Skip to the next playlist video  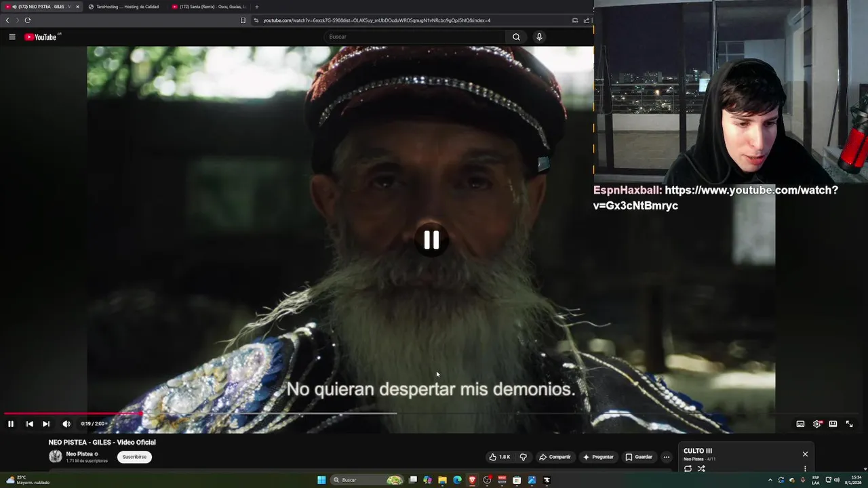[46, 424]
